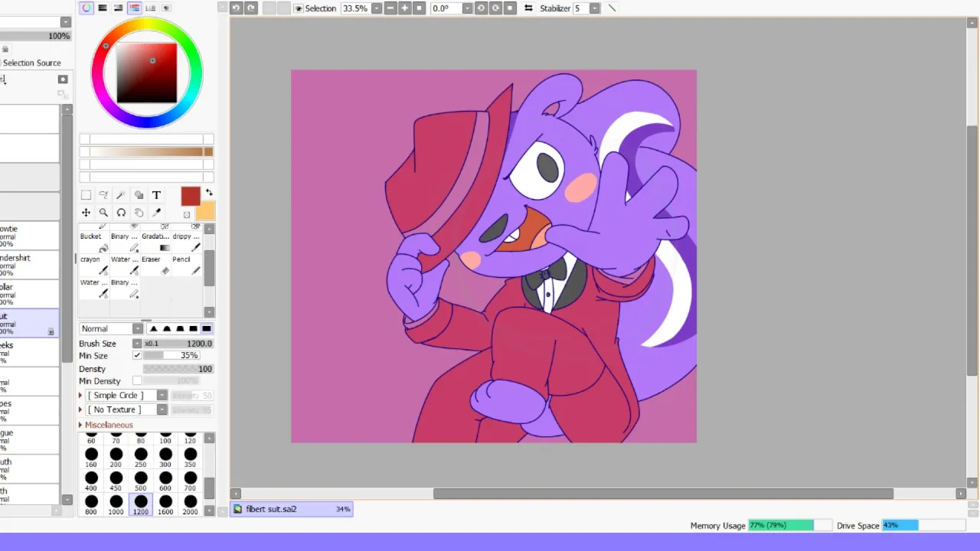Rotate canvas clockwise
The height and width of the screenshot is (551, 980).
coord(495,8)
